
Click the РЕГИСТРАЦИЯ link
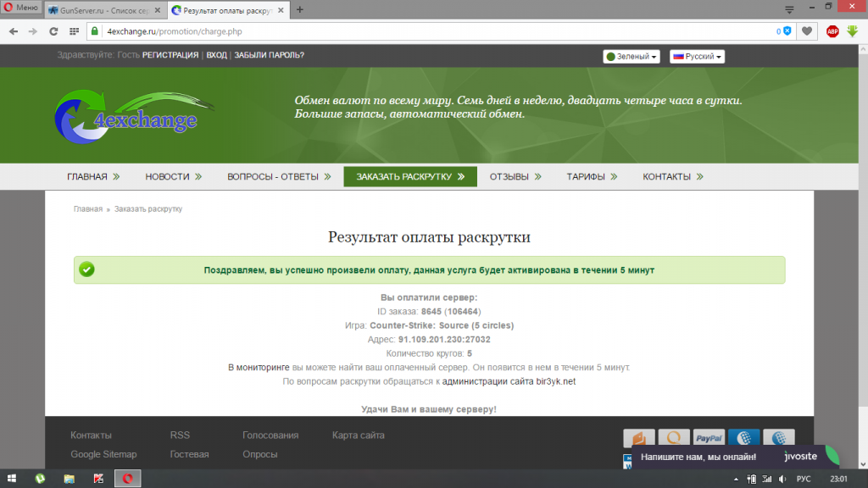(170, 55)
